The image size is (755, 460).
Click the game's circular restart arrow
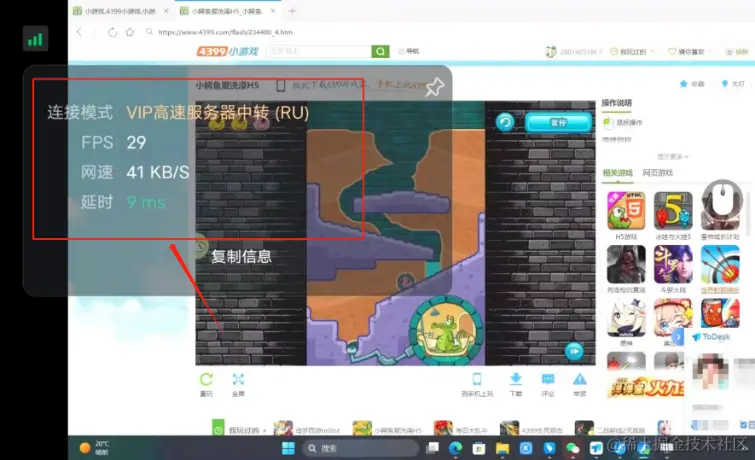pyautogui.click(x=505, y=122)
